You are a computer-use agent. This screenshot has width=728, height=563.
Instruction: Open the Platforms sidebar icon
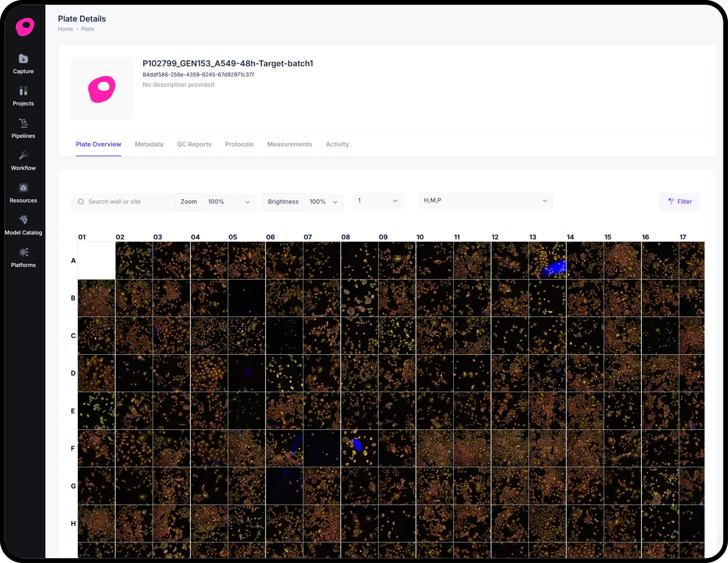coord(23,252)
